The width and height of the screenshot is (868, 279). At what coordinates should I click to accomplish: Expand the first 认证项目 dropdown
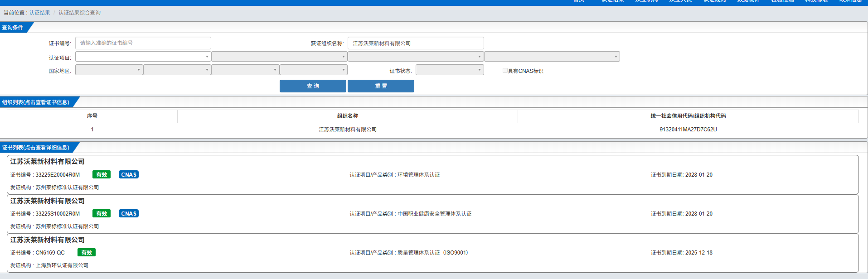pyautogui.click(x=143, y=57)
